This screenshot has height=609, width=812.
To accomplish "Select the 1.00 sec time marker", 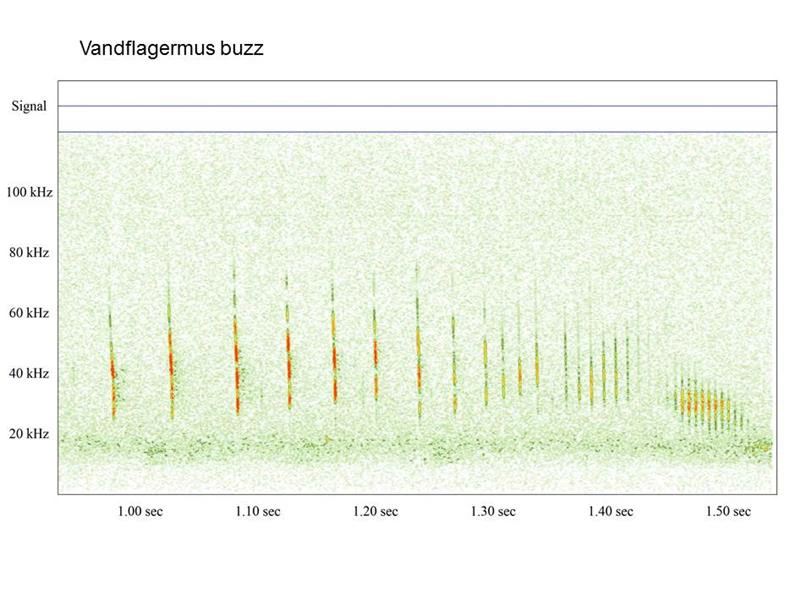I will tap(140, 512).
